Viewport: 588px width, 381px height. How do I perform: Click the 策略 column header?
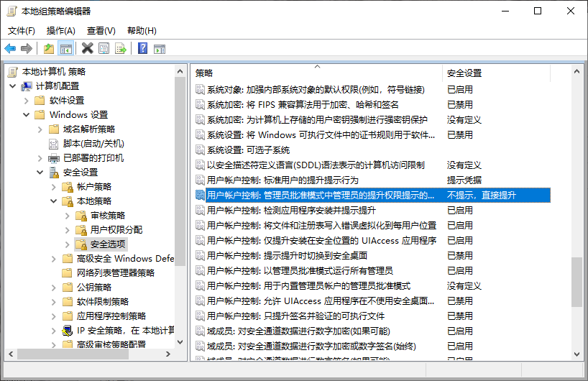pyautogui.click(x=316, y=73)
